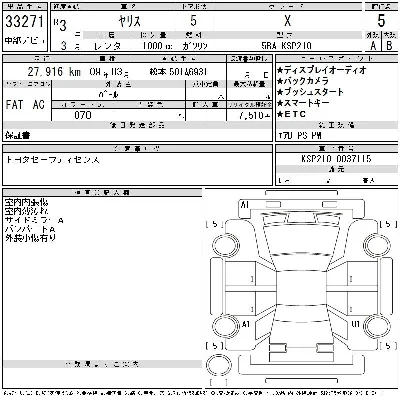Click ★ディスプレイオーディオ equipment line
400x400 pixels.
pyautogui.click(x=322, y=70)
